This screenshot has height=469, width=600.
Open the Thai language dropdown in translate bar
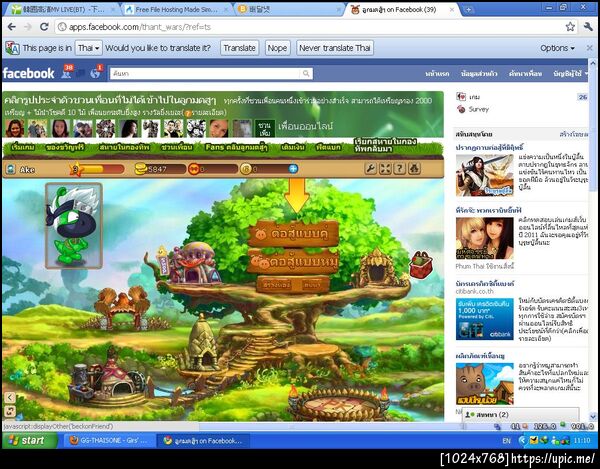[x=88, y=48]
